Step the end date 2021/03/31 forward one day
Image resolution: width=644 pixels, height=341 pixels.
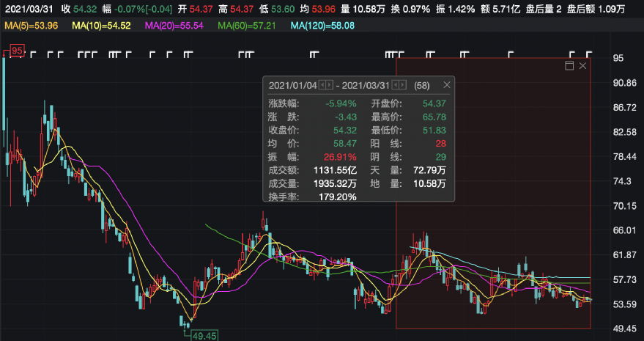pyautogui.click(x=402, y=85)
